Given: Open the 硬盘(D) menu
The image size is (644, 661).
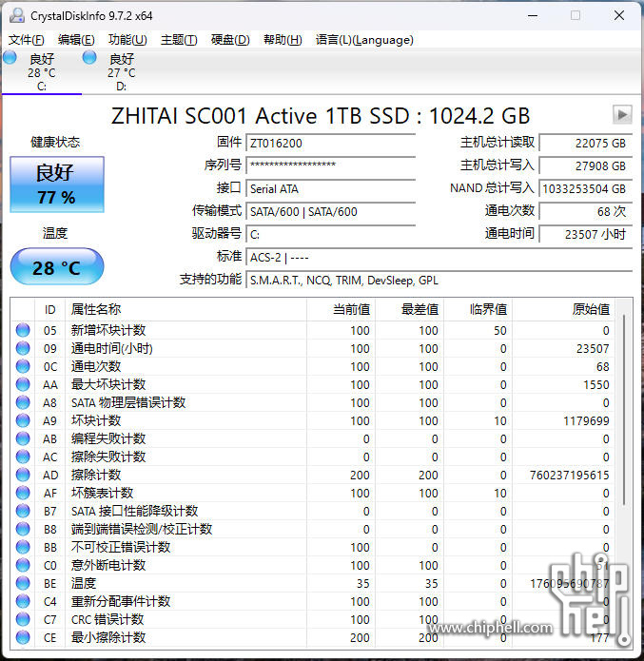Looking at the screenshot, I should [230, 40].
